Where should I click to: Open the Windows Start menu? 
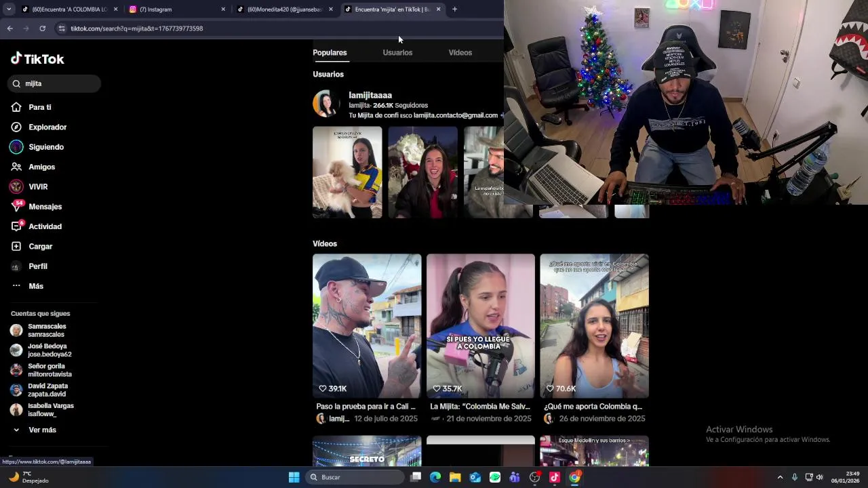[294, 477]
